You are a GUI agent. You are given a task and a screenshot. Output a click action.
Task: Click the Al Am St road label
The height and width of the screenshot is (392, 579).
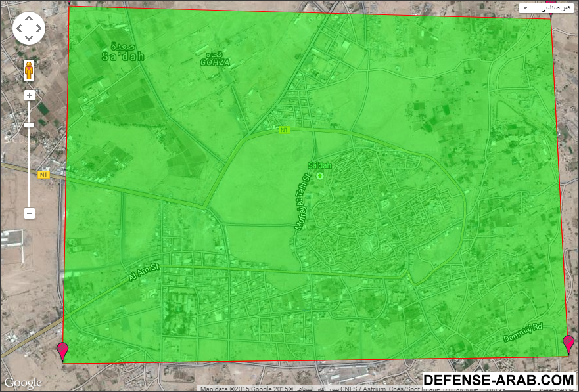pos(145,272)
